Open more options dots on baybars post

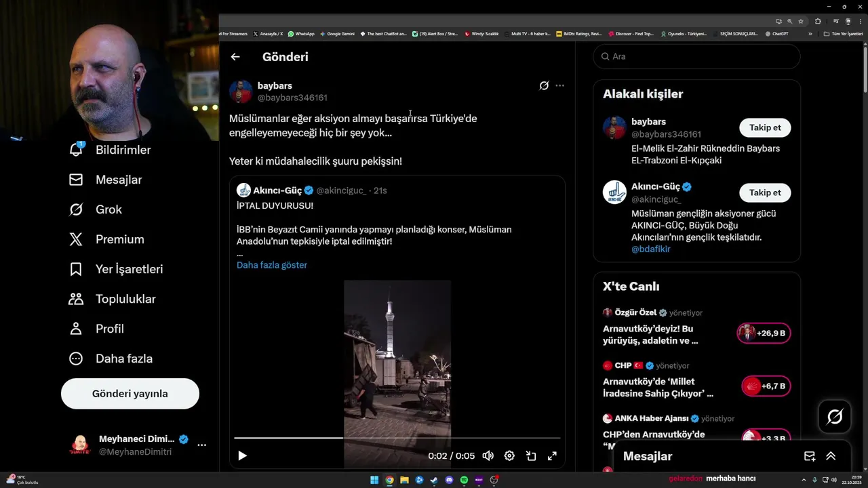pyautogui.click(x=559, y=85)
